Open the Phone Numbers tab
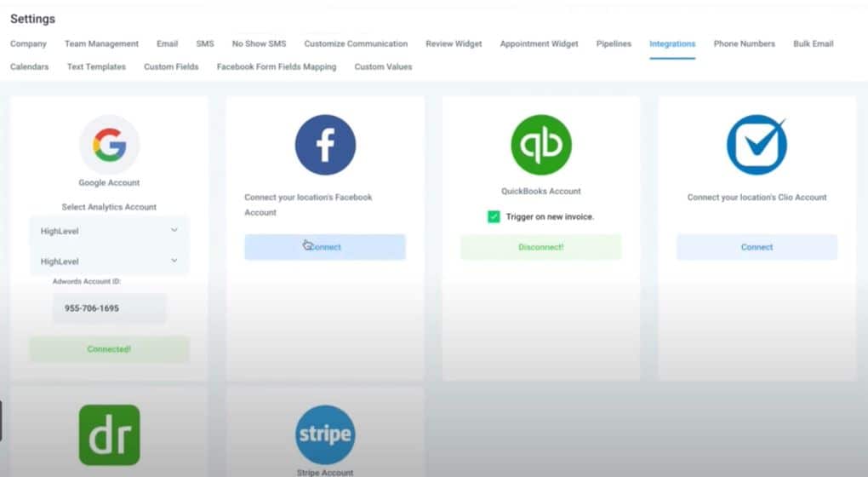 point(745,43)
